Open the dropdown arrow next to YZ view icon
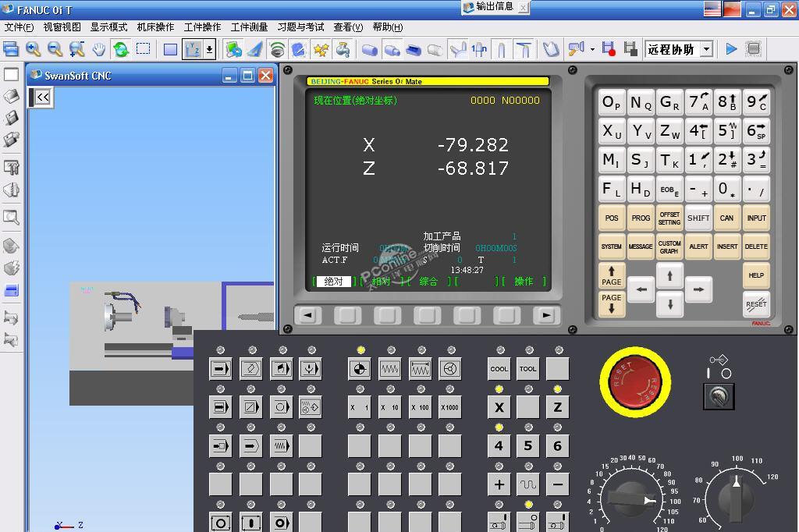Image resolution: width=799 pixels, height=532 pixels. 209,49
